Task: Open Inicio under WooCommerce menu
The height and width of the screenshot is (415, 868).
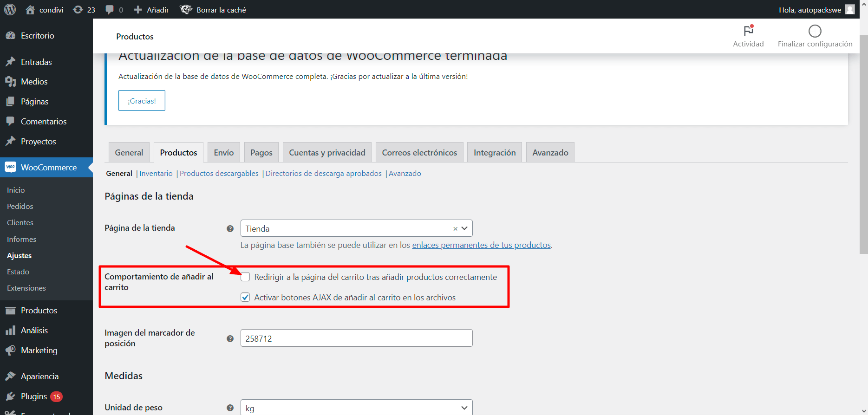Action: pos(16,190)
